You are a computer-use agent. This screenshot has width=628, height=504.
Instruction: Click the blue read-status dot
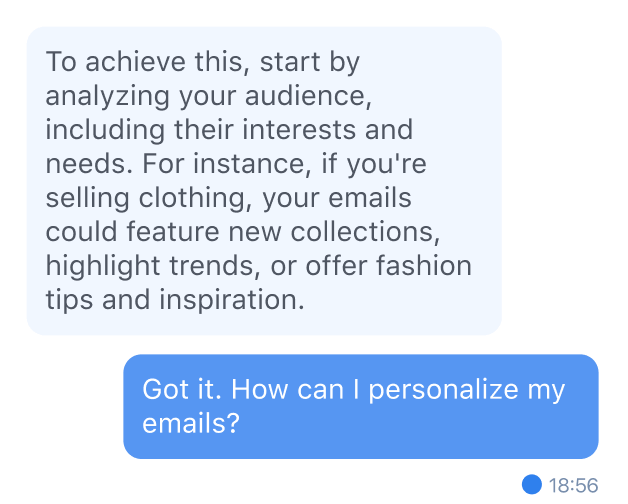(x=532, y=485)
